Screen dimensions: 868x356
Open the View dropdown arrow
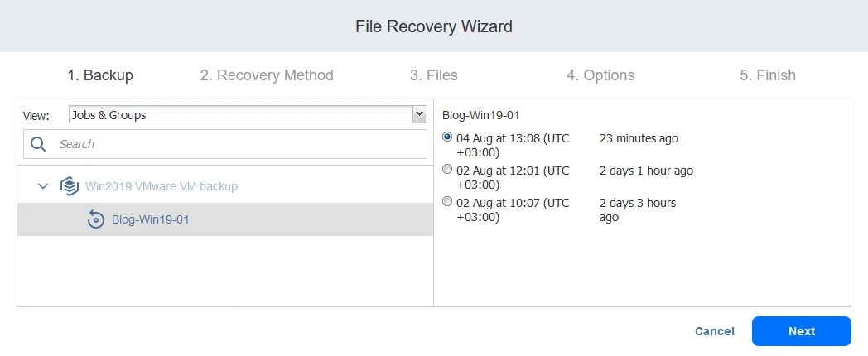419,115
